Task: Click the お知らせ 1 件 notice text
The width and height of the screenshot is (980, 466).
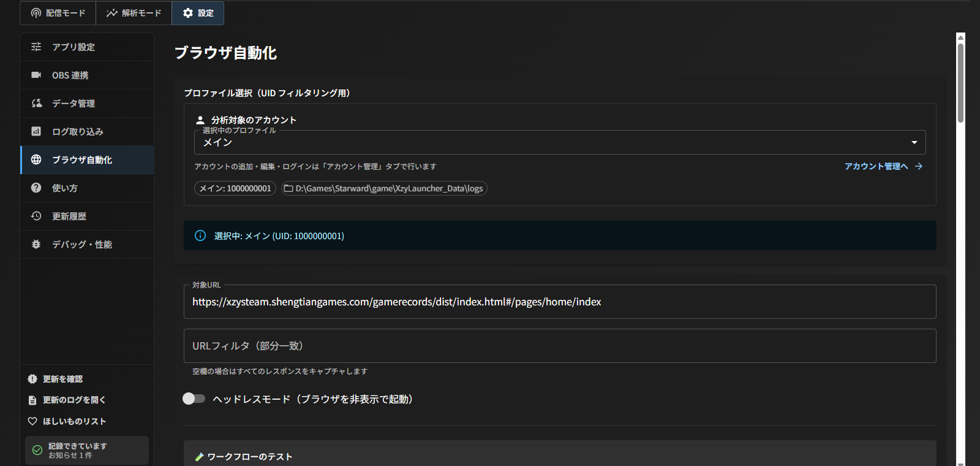Action: coord(70,456)
